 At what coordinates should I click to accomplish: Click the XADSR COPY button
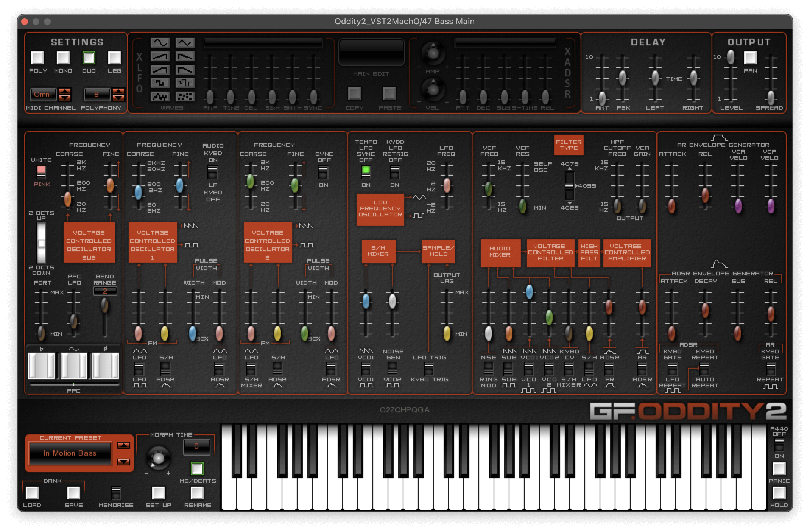tap(354, 93)
